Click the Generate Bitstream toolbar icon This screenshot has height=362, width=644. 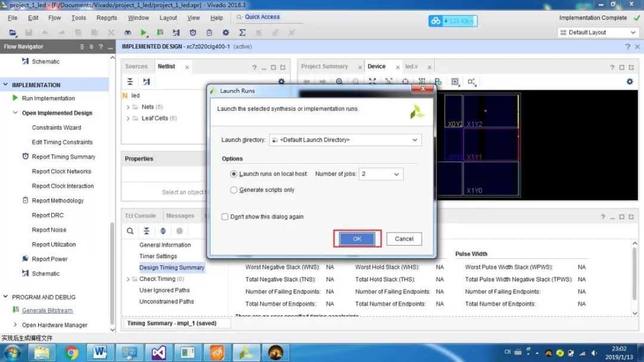point(160,32)
